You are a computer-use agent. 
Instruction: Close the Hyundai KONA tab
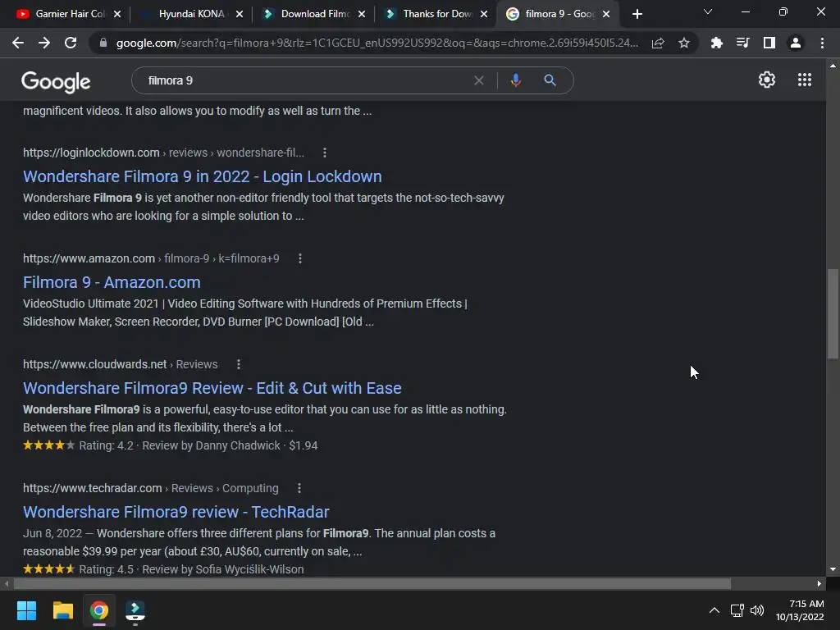[240, 14]
